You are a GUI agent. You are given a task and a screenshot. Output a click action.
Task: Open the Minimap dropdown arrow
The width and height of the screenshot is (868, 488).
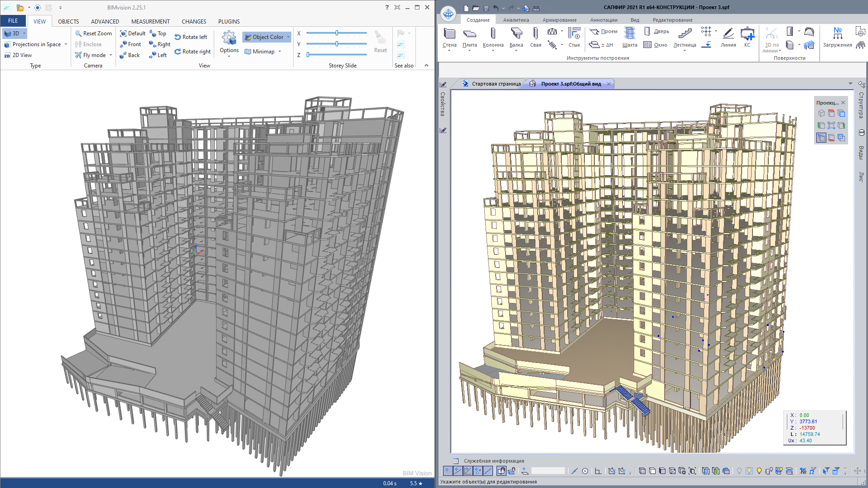(x=280, y=52)
